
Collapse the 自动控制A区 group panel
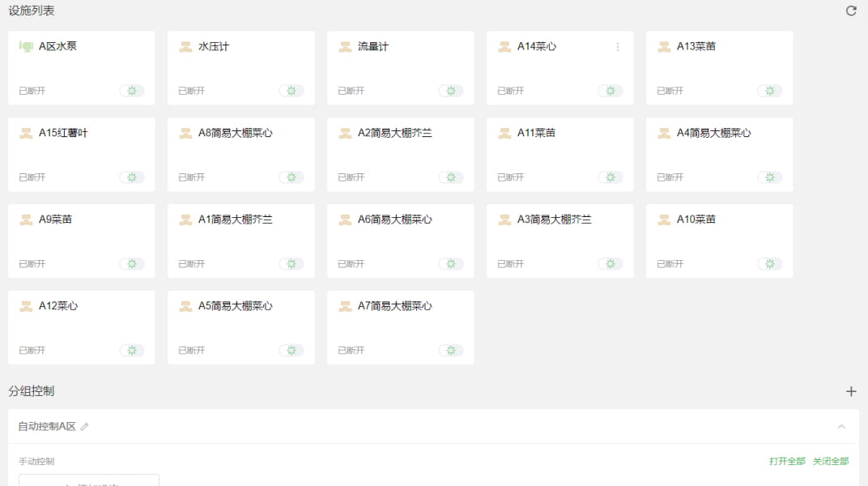[x=841, y=427]
